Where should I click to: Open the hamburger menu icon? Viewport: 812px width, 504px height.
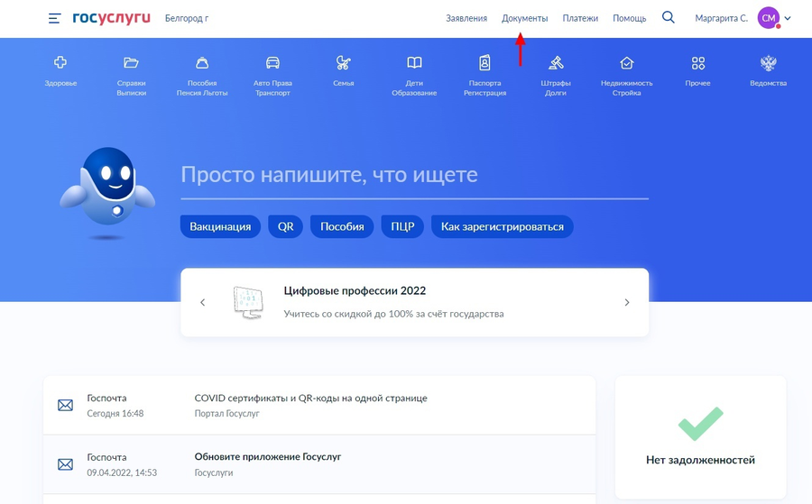point(55,18)
